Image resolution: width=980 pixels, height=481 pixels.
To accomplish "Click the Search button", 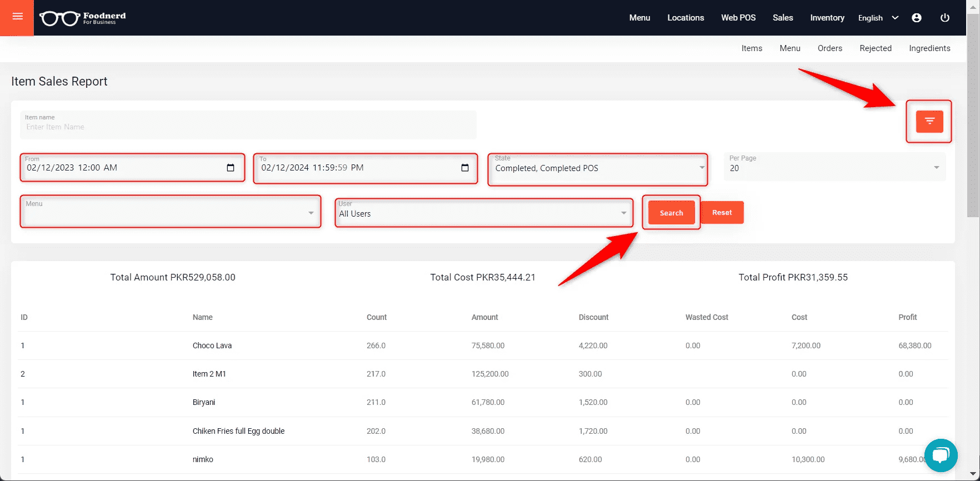I will tap(671, 213).
